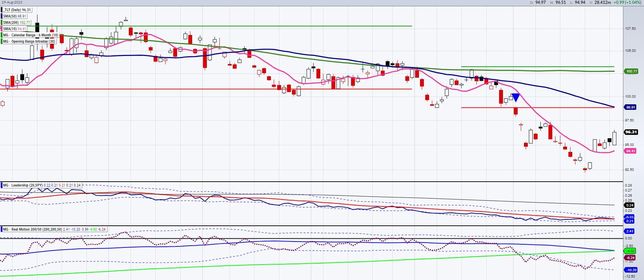This screenshot has height=280, width=644.
Task: Click the low value 94.94 in header
Action: coord(580,2)
